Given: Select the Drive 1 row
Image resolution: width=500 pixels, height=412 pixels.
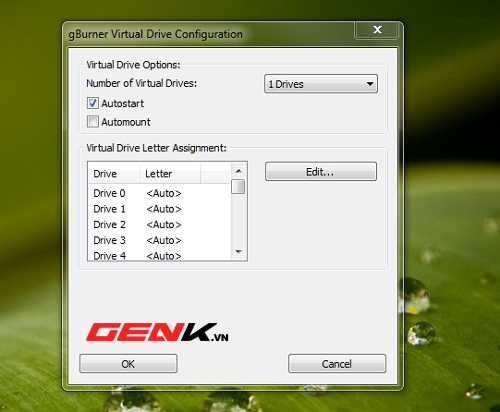Looking at the screenshot, I should [159, 209].
